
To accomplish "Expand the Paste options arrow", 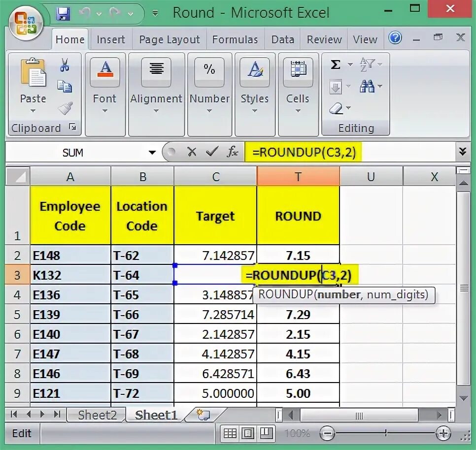I will click(33, 111).
